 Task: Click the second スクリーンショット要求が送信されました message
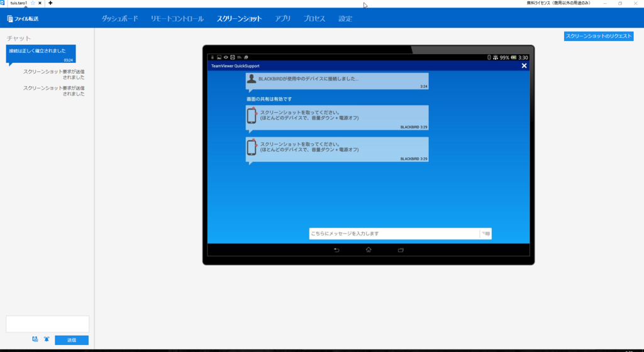point(53,91)
